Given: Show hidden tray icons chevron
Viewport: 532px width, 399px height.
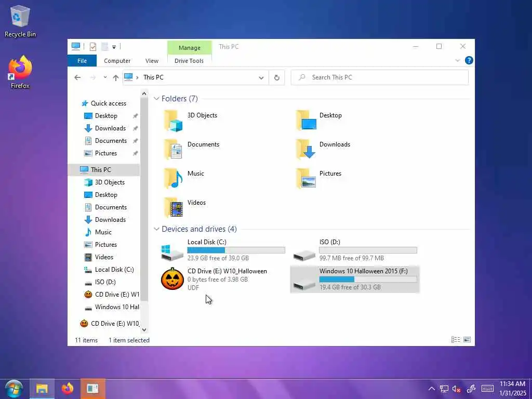Looking at the screenshot, I should pyautogui.click(x=431, y=389).
